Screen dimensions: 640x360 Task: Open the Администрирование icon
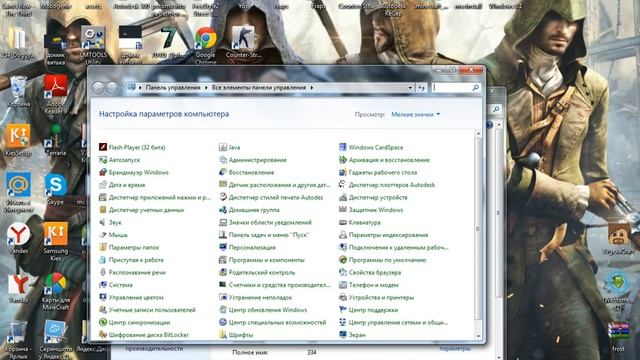[223, 160]
